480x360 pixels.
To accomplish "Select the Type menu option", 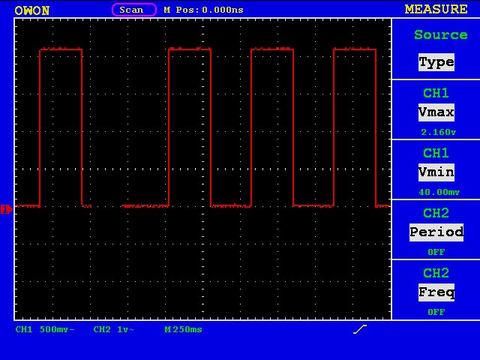I will [436, 62].
